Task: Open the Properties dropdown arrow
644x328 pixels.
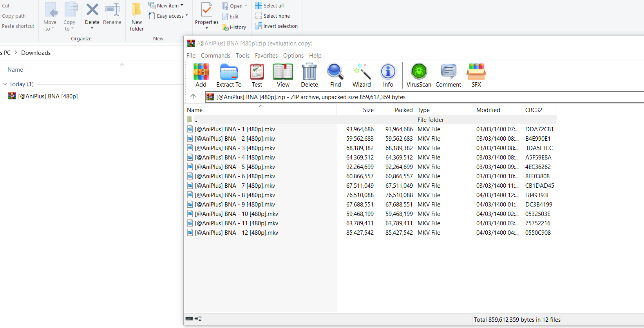Action: click(x=207, y=28)
